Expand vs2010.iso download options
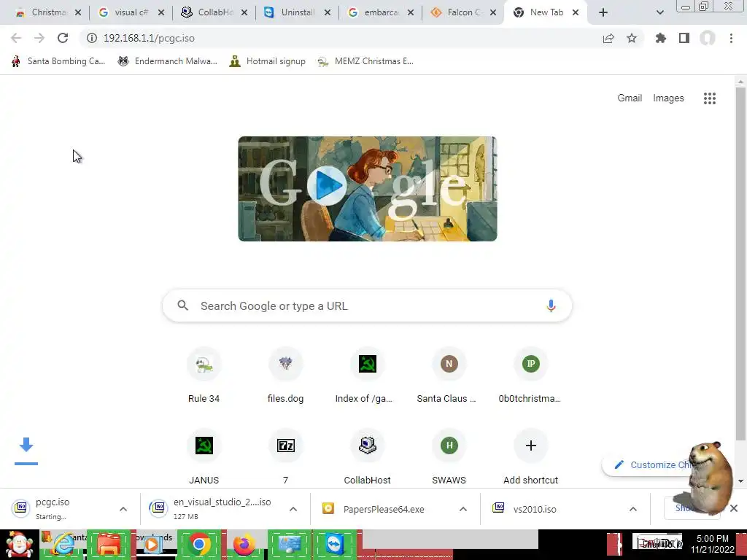 pos(632,509)
